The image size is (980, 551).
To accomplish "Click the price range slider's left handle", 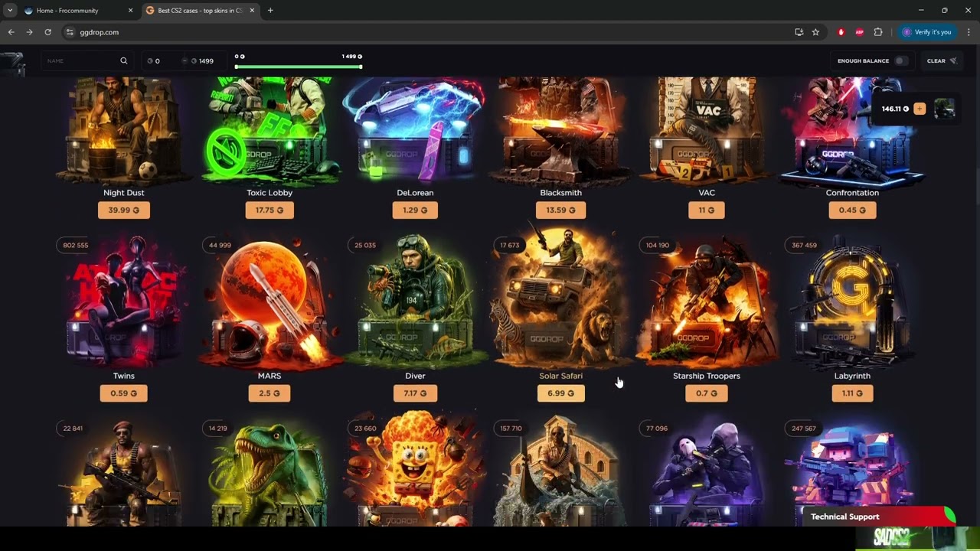I will pos(237,67).
